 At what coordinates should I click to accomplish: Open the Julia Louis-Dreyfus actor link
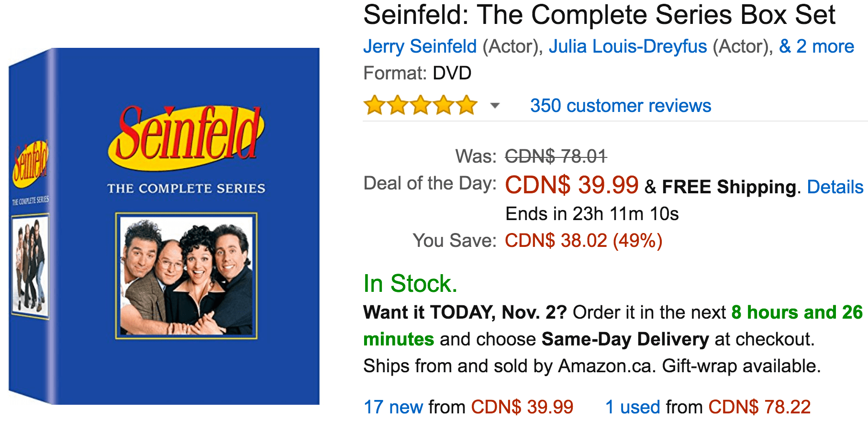tap(627, 46)
